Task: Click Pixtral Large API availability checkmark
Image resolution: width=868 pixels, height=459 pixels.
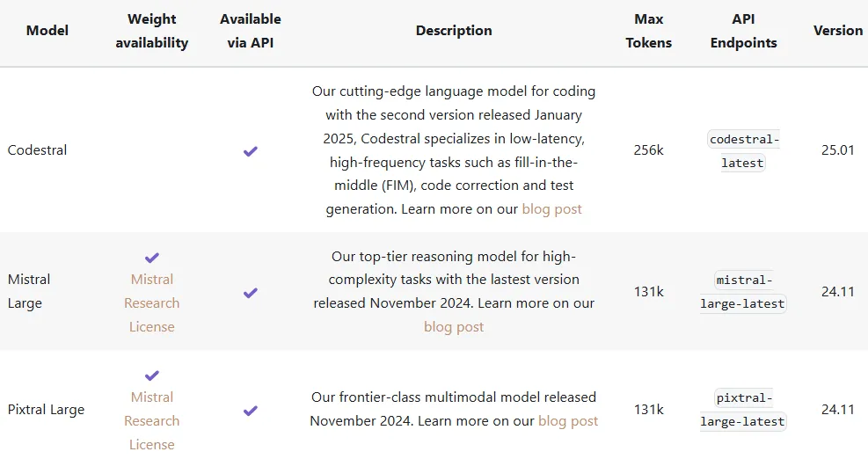Action: pyautogui.click(x=251, y=411)
